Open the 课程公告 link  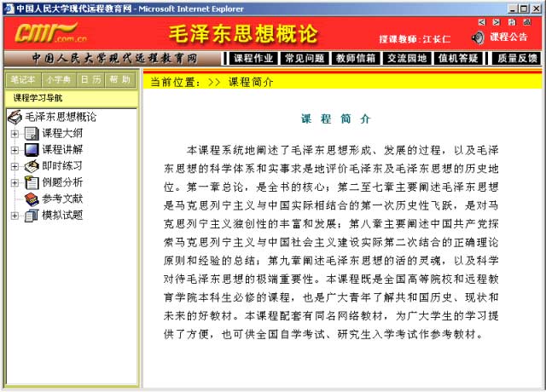[508, 37]
